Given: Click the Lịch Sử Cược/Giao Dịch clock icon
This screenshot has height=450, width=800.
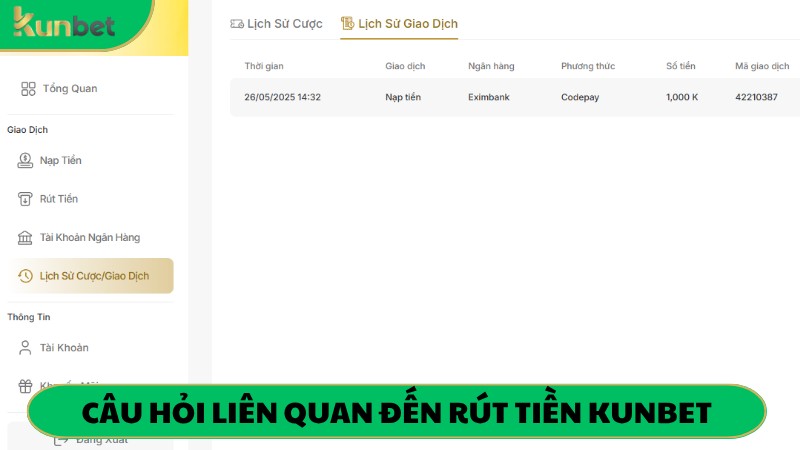Looking at the screenshot, I should [25, 276].
